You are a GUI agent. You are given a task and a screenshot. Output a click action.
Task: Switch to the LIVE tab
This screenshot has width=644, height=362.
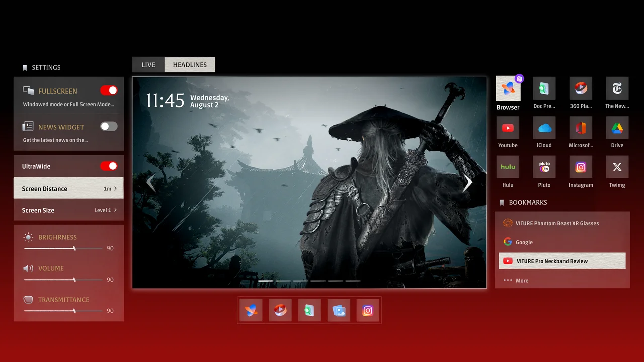148,64
